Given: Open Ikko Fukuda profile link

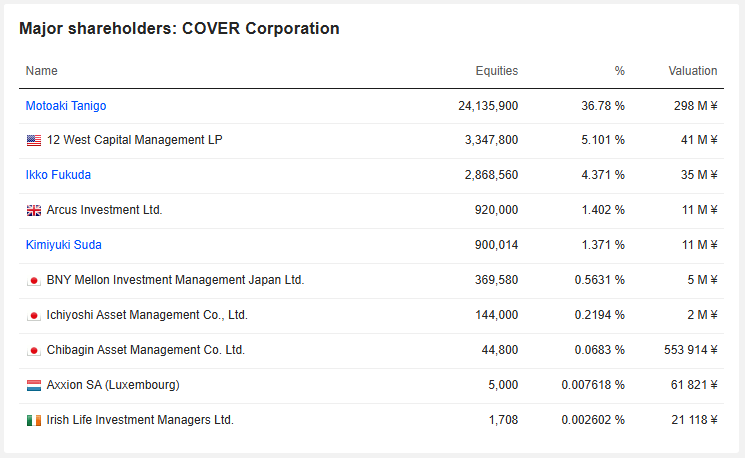Looking at the screenshot, I should click(58, 175).
